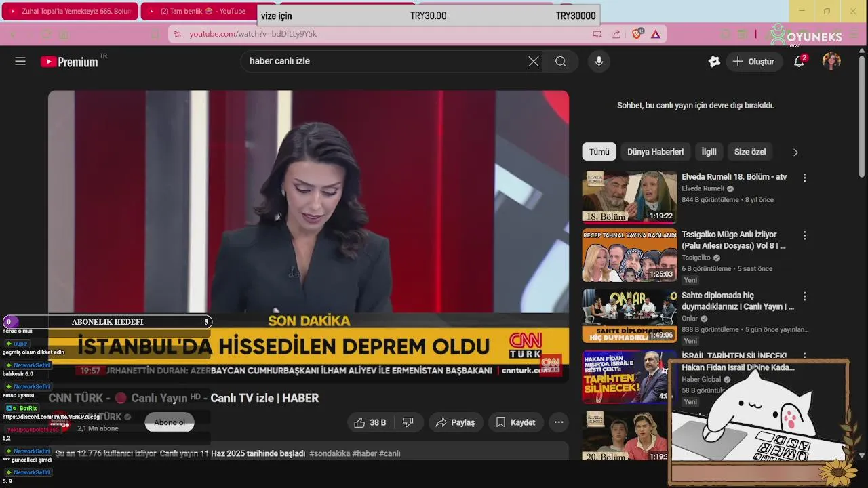Screen dimensions: 868x488
Task: Open Elveda Rumeli channel name under first video
Action: click(x=703, y=188)
